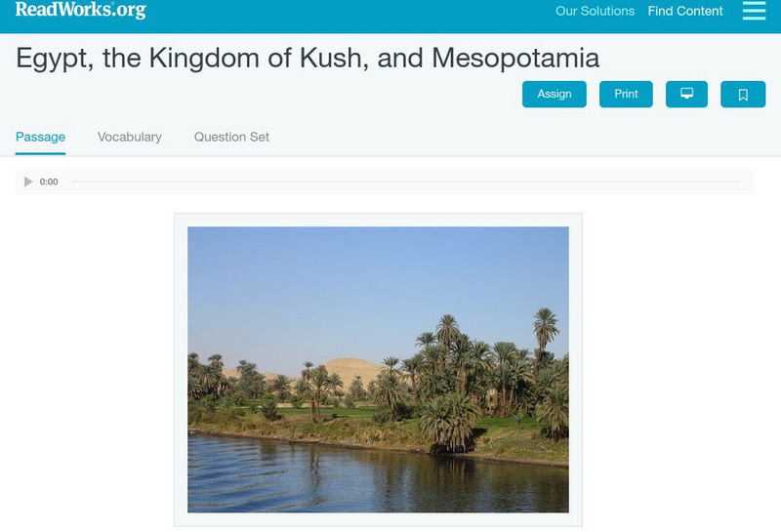
Task: Play the passage audio
Action: (28, 182)
